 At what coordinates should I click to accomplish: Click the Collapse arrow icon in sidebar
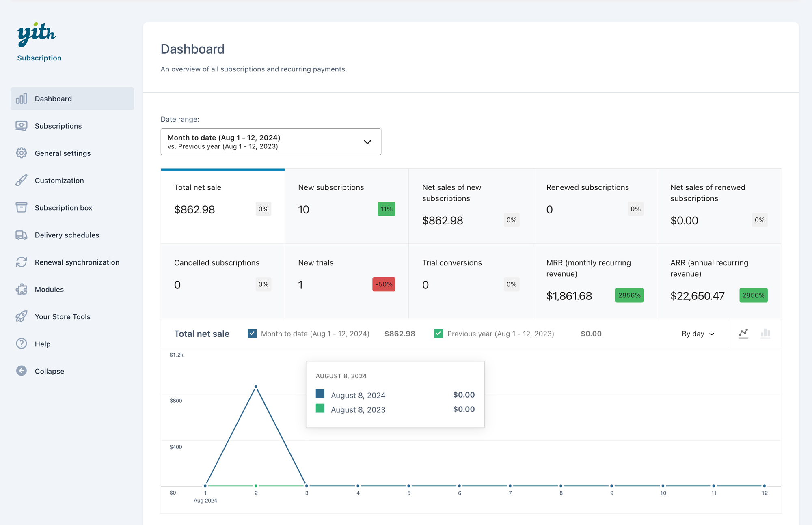[22, 371]
